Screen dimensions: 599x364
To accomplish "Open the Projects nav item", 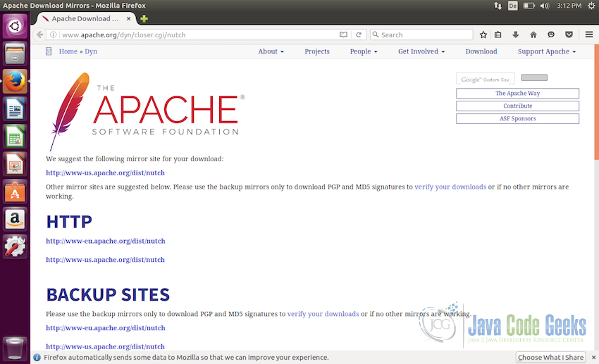I will click(317, 51).
